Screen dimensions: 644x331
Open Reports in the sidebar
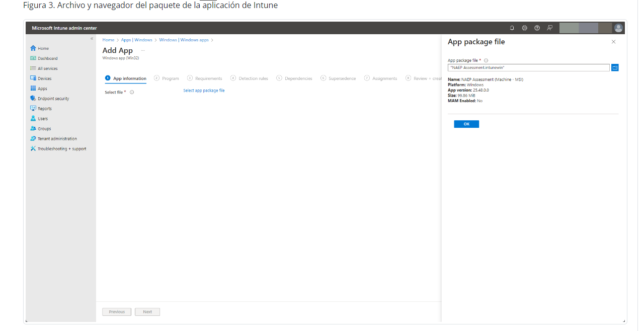(x=41, y=109)
